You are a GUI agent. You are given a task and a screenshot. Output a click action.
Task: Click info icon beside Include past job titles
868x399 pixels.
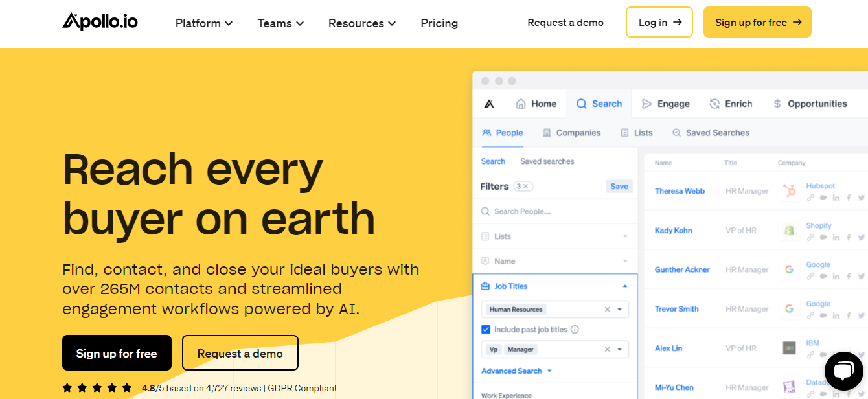[575, 329]
